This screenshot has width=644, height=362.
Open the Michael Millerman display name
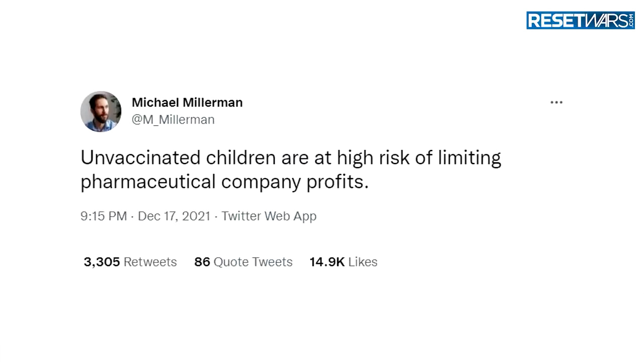click(187, 103)
